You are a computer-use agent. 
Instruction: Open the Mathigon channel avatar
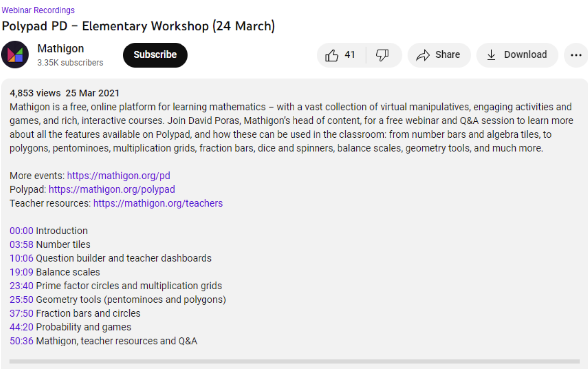click(15, 54)
